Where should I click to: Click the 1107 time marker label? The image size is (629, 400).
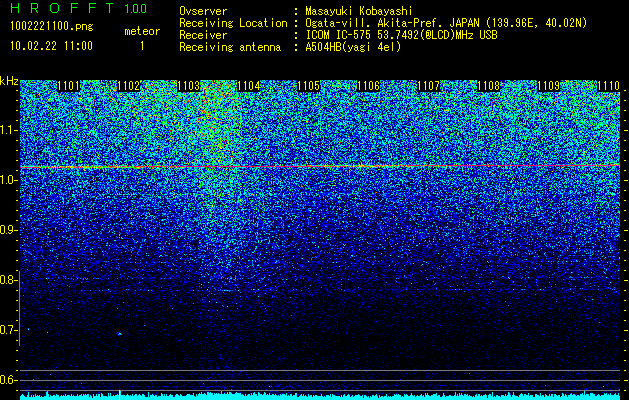(428, 86)
